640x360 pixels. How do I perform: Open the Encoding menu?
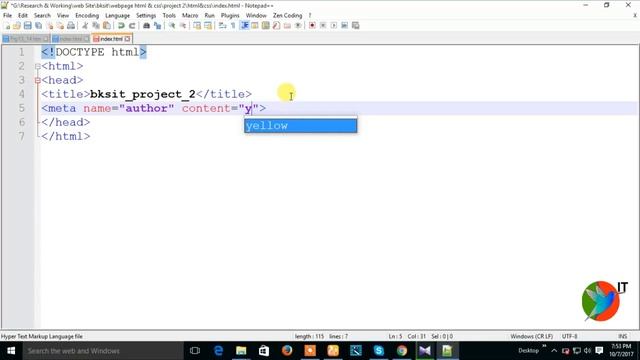click(87, 16)
